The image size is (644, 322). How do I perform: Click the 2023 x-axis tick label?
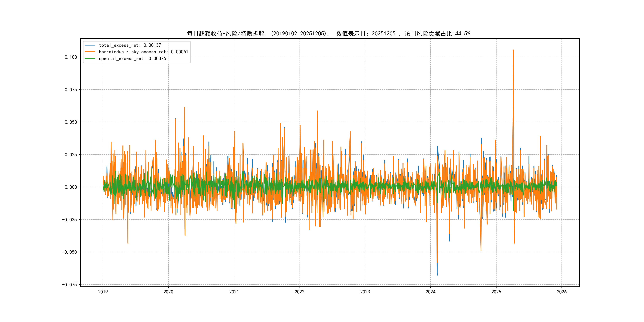[365, 292]
